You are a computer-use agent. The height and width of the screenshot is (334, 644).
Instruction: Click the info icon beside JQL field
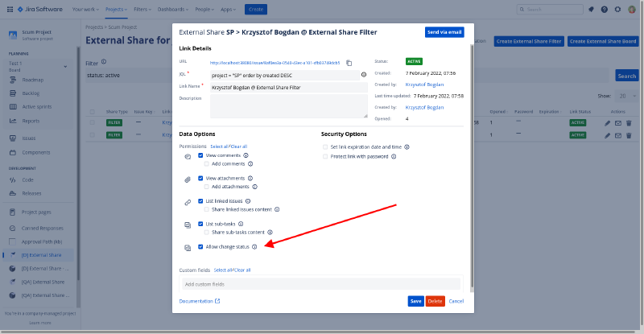[364, 75]
